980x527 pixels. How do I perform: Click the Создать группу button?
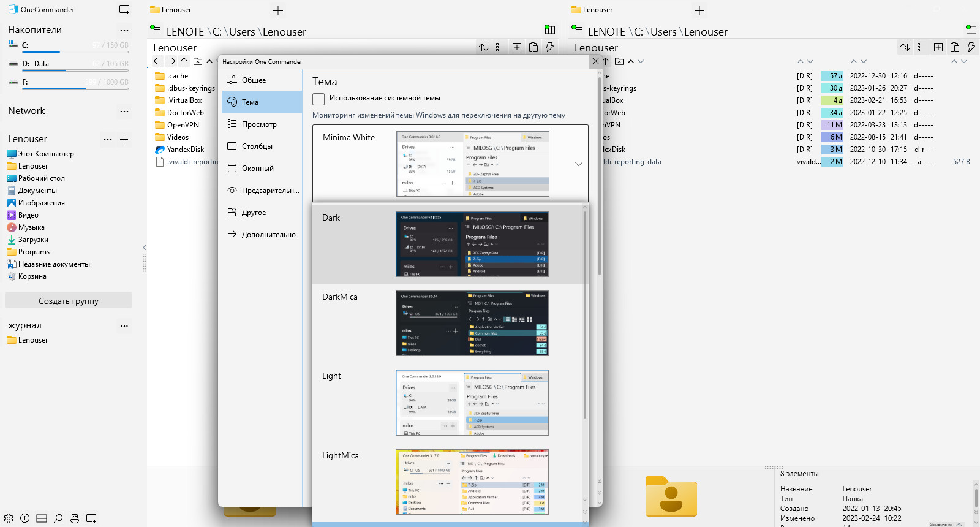point(69,301)
